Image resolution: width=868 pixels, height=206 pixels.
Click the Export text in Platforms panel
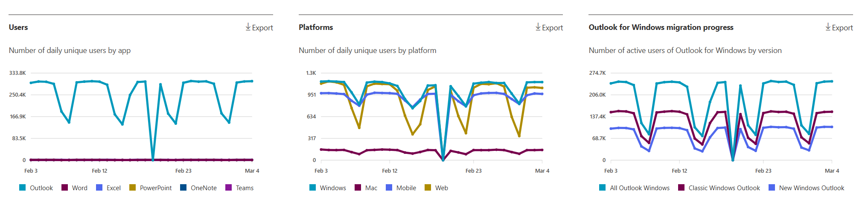(552, 28)
